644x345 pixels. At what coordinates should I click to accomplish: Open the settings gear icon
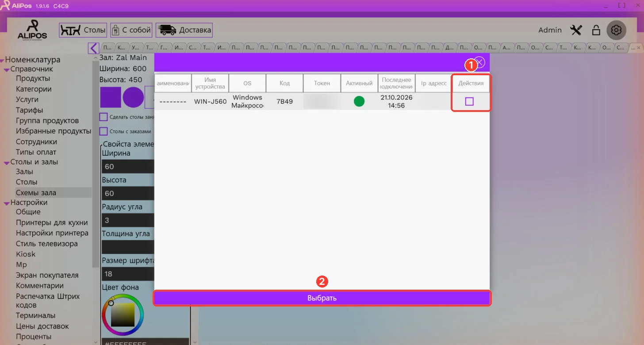(616, 30)
